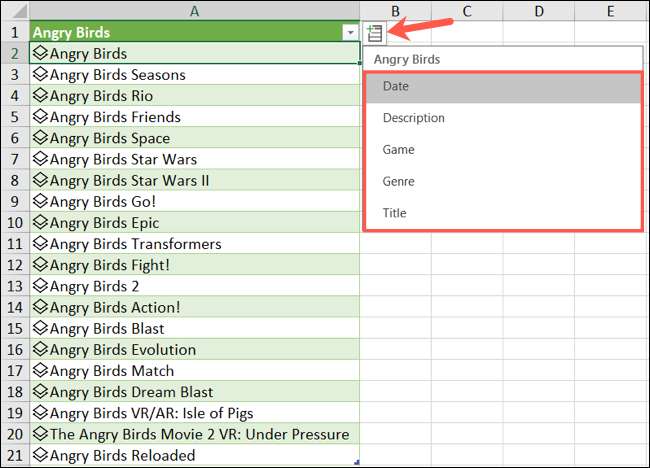The width and height of the screenshot is (650, 468).
Task: Select the column C header
Action: (467, 10)
